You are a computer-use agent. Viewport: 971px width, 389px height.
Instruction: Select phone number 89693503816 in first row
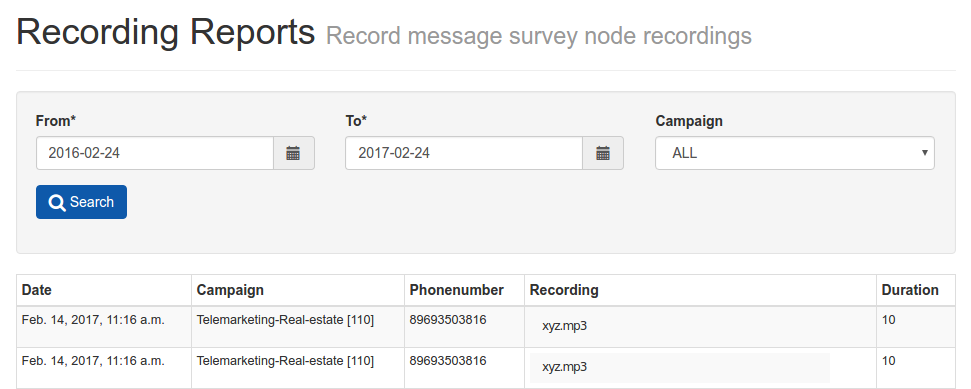(448, 320)
